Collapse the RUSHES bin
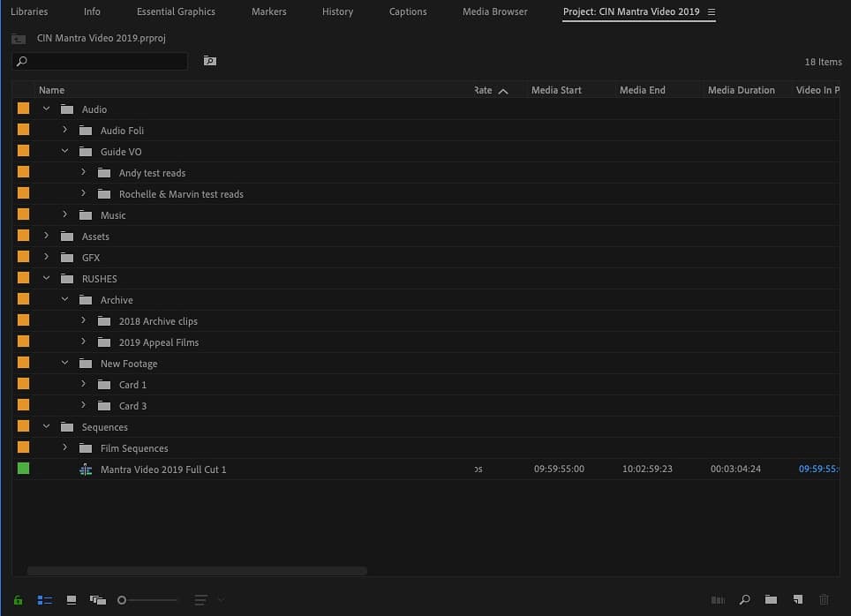The height and width of the screenshot is (616, 851). tap(46, 278)
